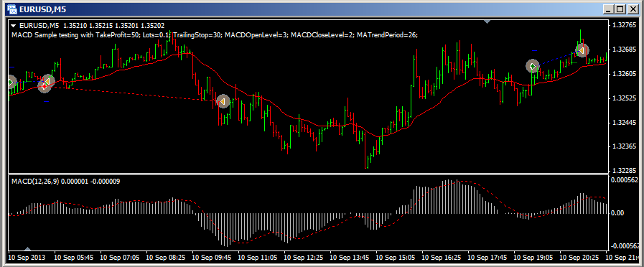Click the MACD Sample testing parameters text
The height and width of the screenshot is (267, 644).
(x=215, y=35)
